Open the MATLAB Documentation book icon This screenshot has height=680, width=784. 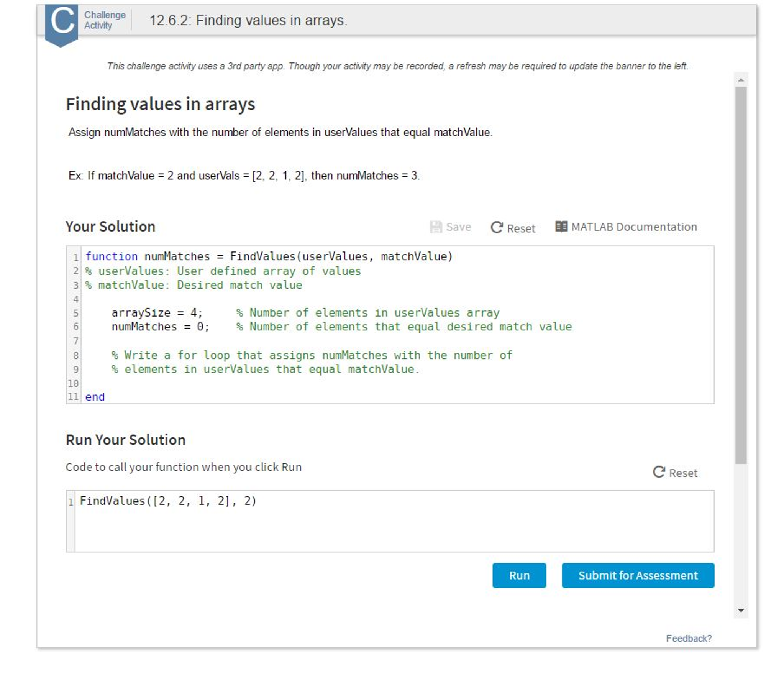pos(561,226)
